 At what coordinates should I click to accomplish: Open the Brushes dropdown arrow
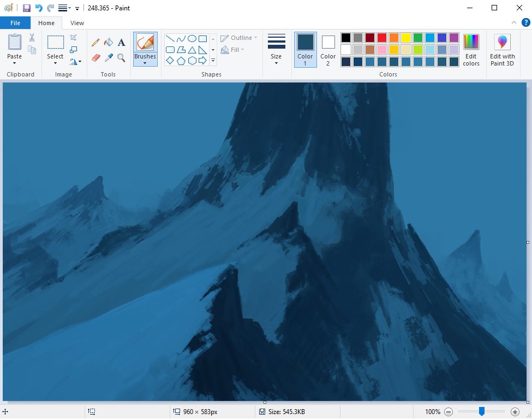coord(145,63)
